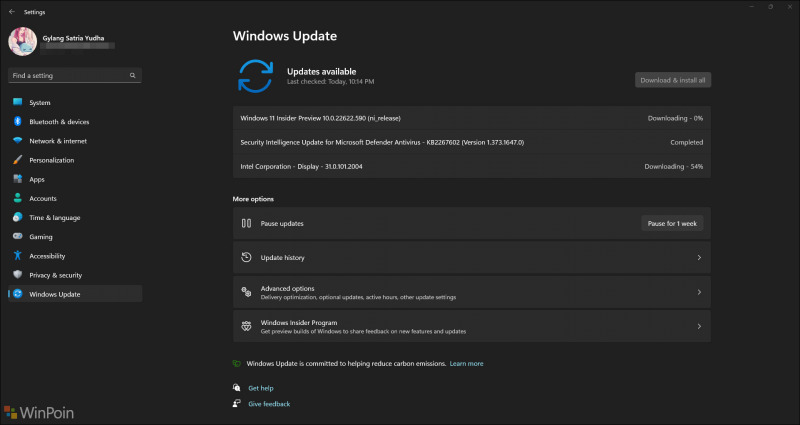800x425 pixels.
Task: Click the back arrow in Settings title bar
Action: (x=12, y=12)
